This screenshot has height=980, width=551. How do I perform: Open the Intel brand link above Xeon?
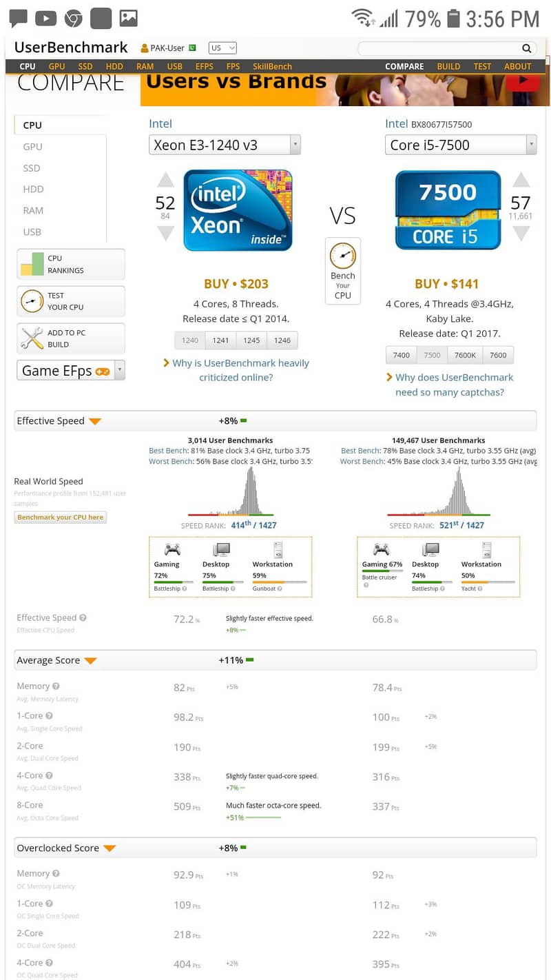160,124
